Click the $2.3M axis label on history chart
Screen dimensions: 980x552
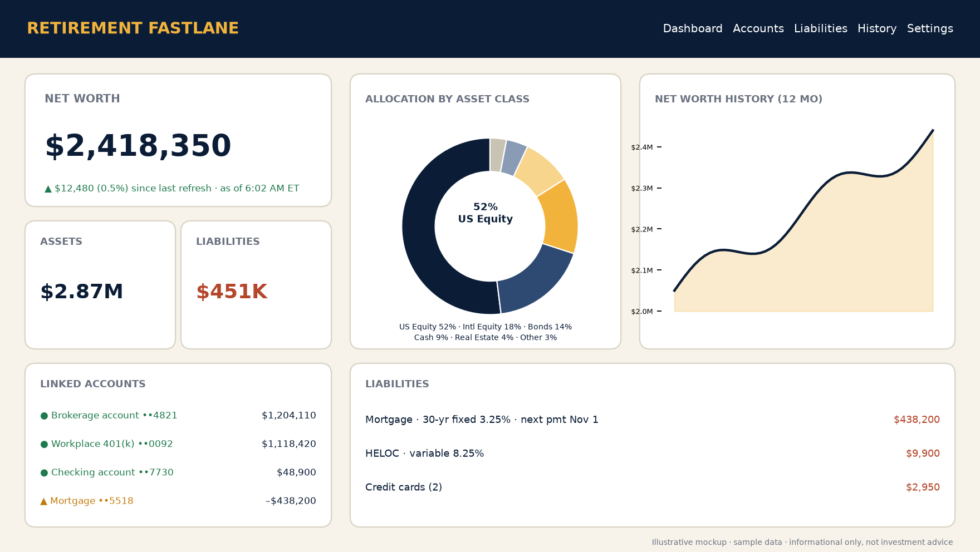(x=642, y=189)
